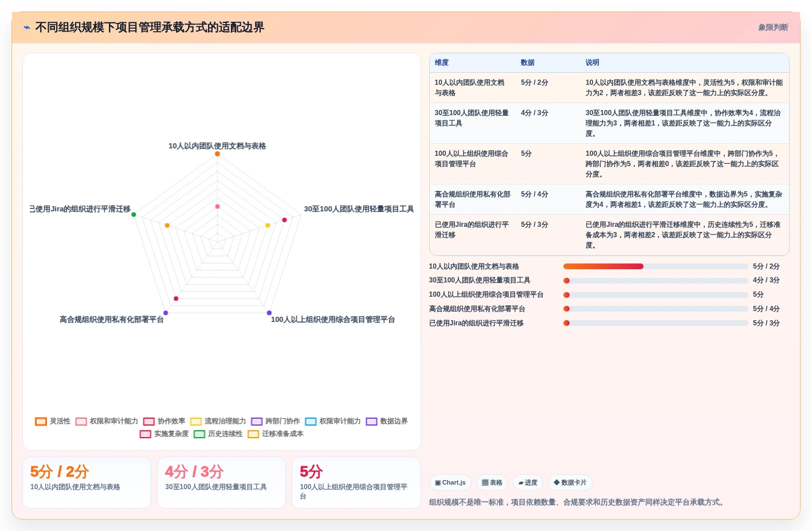
Task: Click the 5分 / 3分 value beside the progress bars
Action: [x=766, y=323]
